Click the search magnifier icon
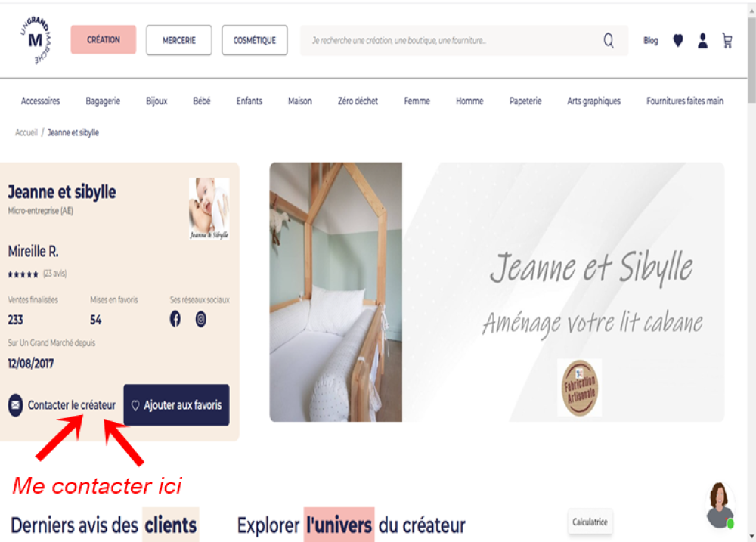 point(609,41)
